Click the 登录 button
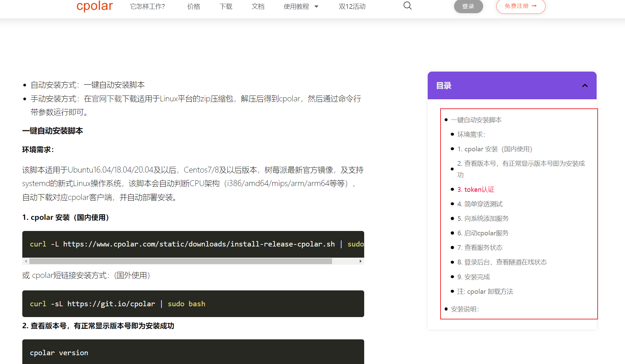625x364 pixels. click(468, 6)
